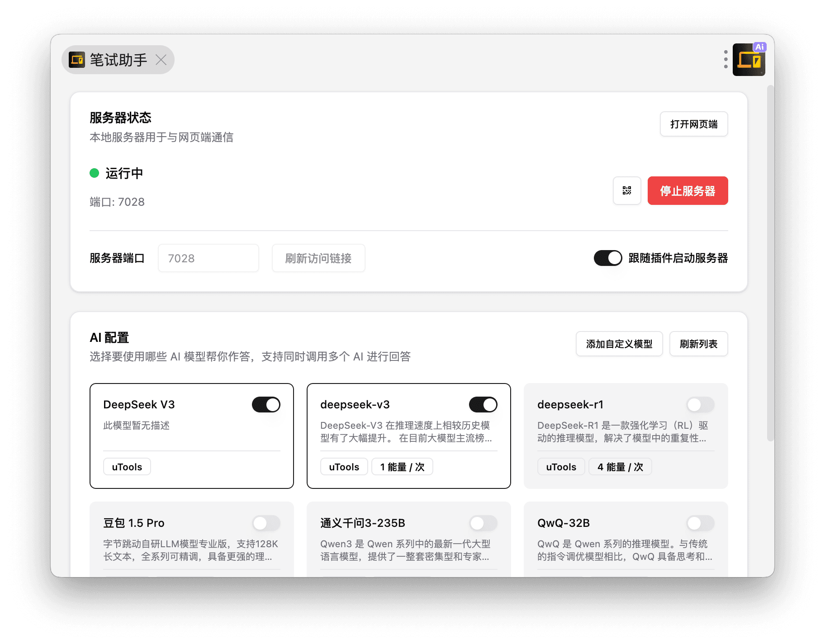
Task: Click 添加自定义模型 button
Action: tap(619, 344)
